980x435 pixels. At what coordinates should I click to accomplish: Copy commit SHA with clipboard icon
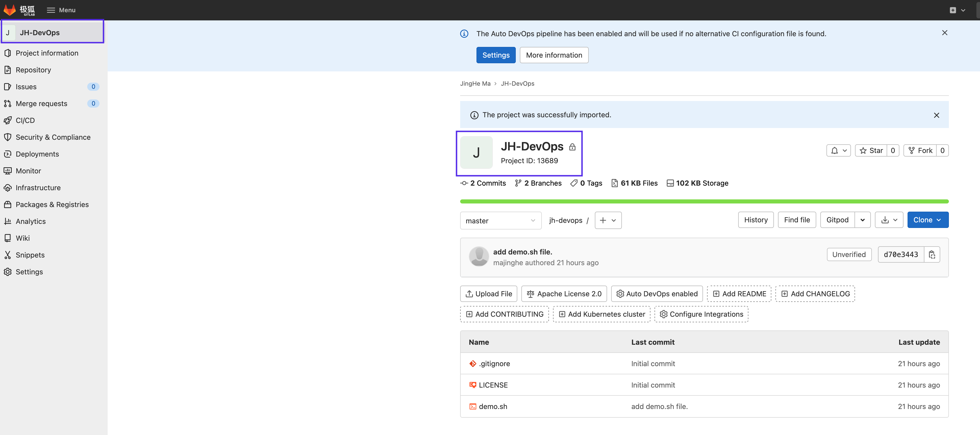932,254
